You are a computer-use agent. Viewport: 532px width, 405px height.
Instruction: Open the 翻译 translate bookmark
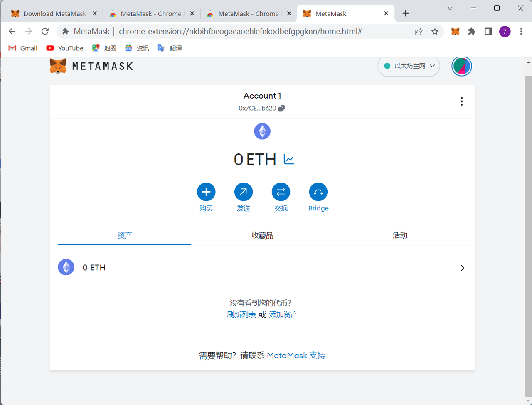(170, 48)
